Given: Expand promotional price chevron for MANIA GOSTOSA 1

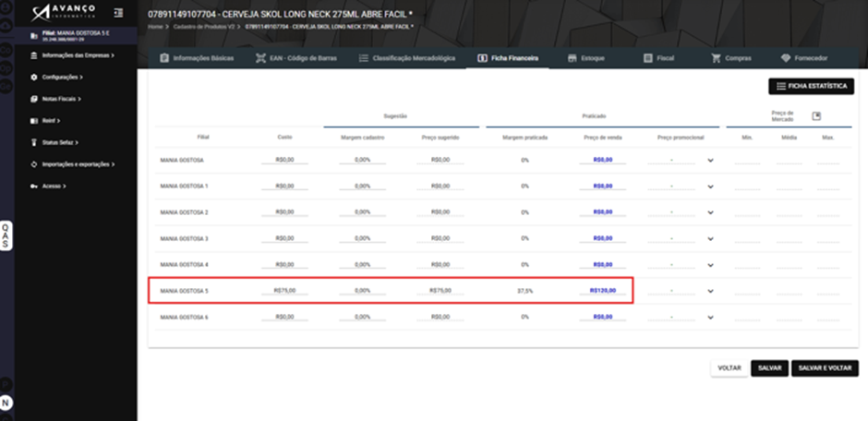Looking at the screenshot, I should click(710, 186).
